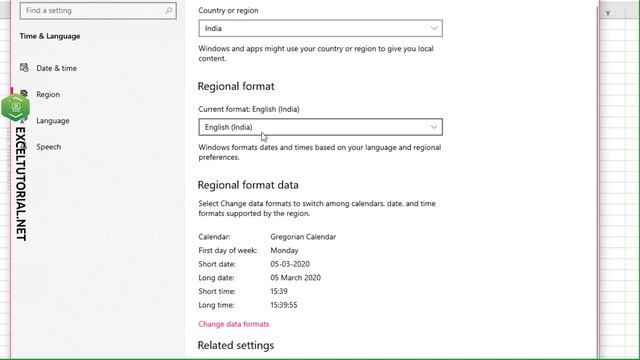Viewport: 640px width, 360px height.
Task: Click the long date 05 March 2020
Action: tap(296, 278)
